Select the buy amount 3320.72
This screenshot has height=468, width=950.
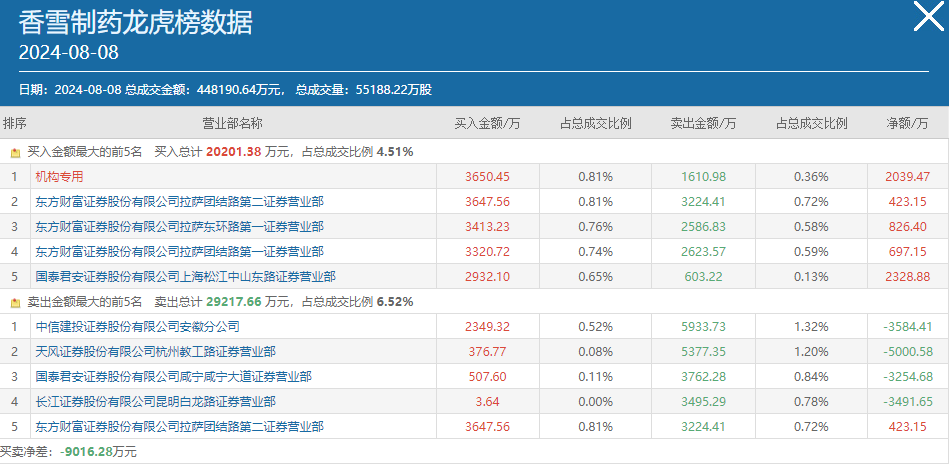[x=488, y=252]
